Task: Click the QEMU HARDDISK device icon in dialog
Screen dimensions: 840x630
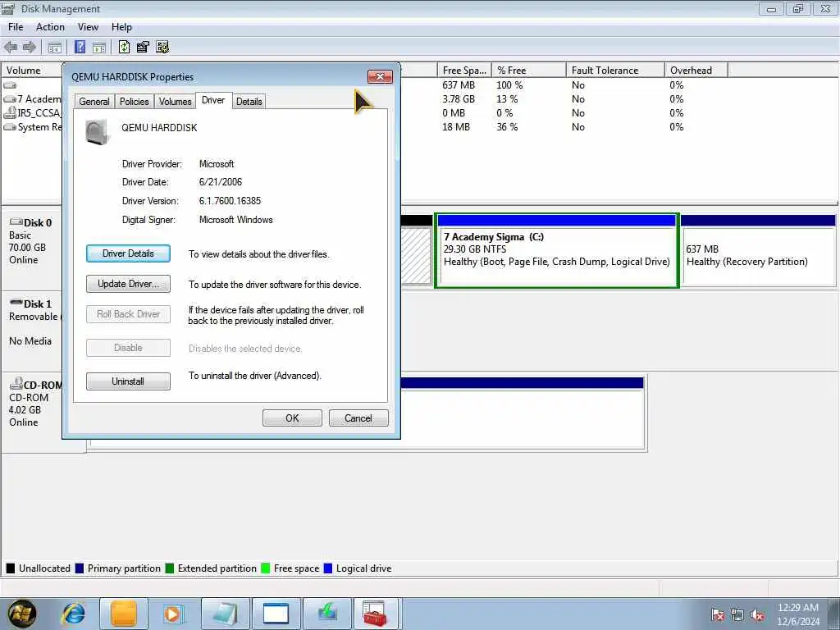Action: point(98,132)
